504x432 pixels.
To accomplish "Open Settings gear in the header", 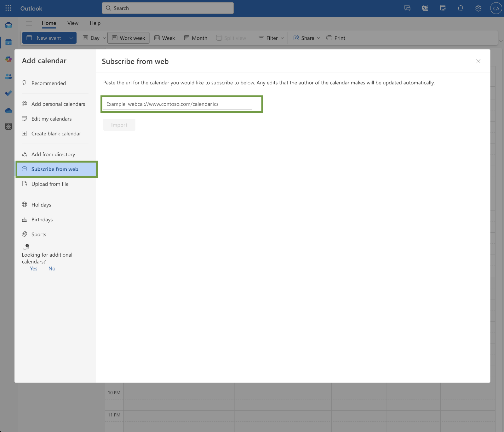I will (478, 9).
